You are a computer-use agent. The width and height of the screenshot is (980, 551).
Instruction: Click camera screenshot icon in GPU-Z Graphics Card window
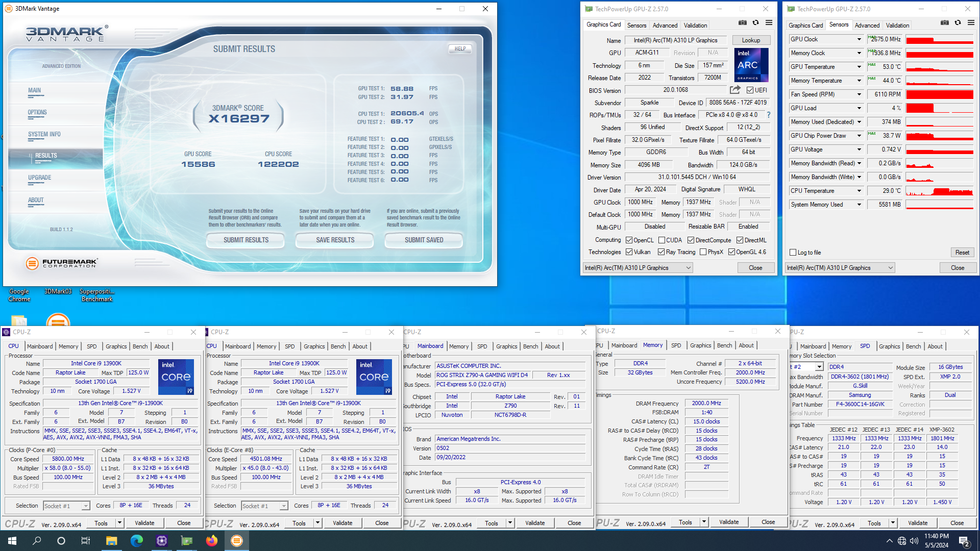743,23
